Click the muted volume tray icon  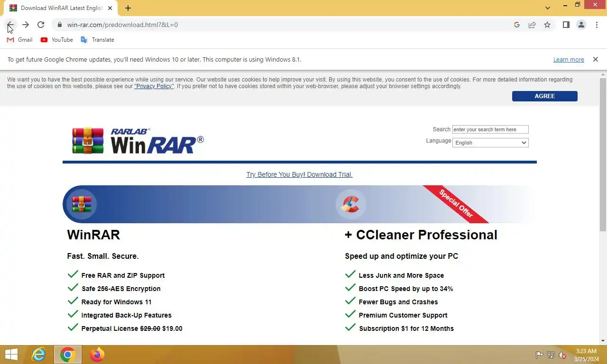(x=563, y=355)
